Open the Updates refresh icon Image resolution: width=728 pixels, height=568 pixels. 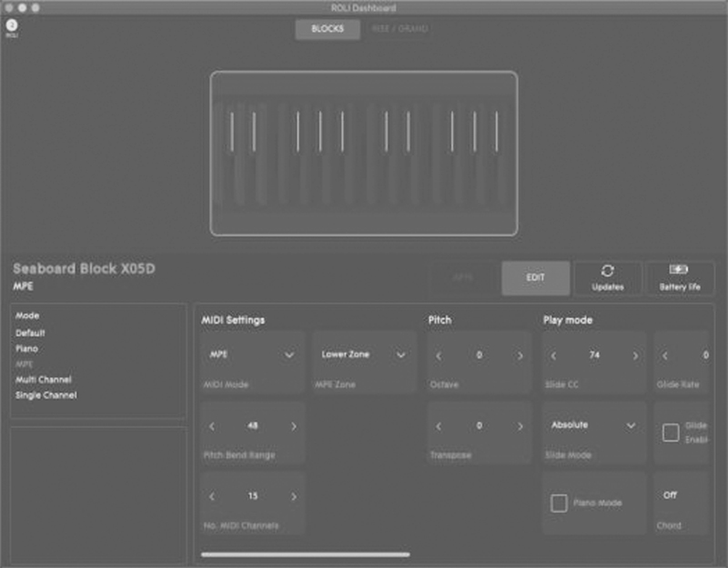pos(607,270)
